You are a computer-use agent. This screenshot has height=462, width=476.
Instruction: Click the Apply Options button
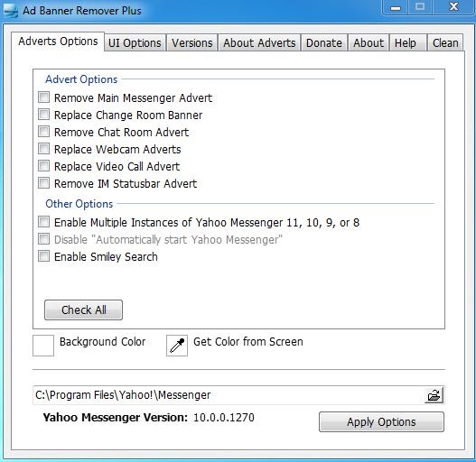[x=381, y=422]
